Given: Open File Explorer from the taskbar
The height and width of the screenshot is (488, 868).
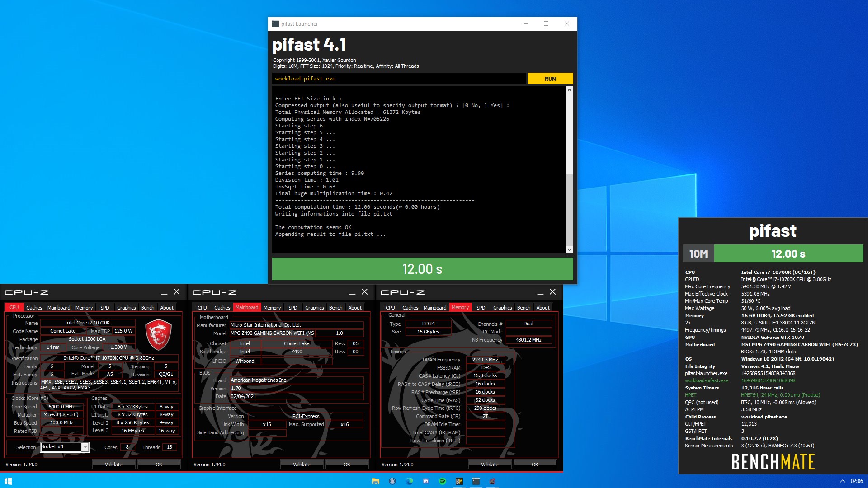Looking at the screenshot, I should [376, 481].
